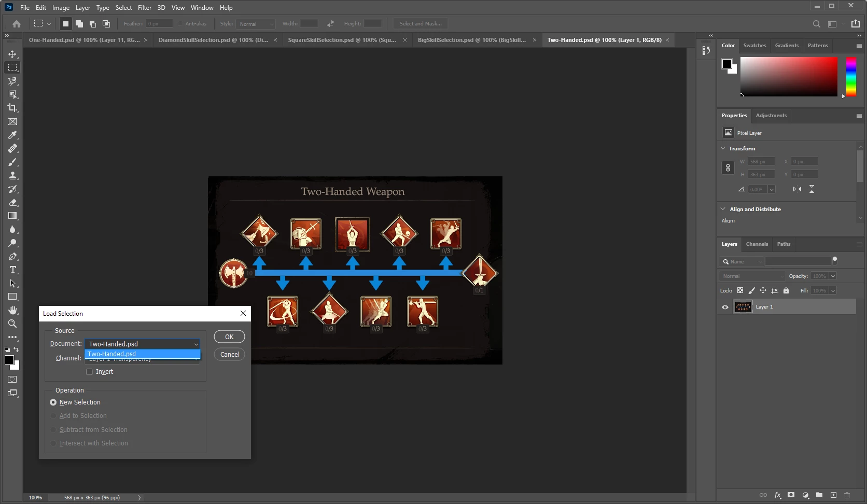Toggle lock transparent pixels in Layers panel
Image resolution: width=867 pixels, height=504 pixels.
click(740, 290)
